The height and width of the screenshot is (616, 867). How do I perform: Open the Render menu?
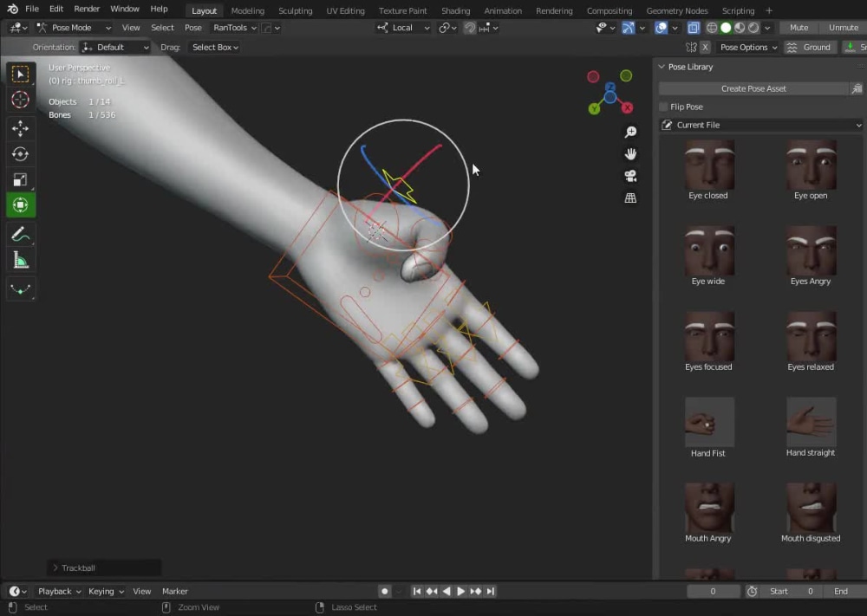click(x=87, y=9)
